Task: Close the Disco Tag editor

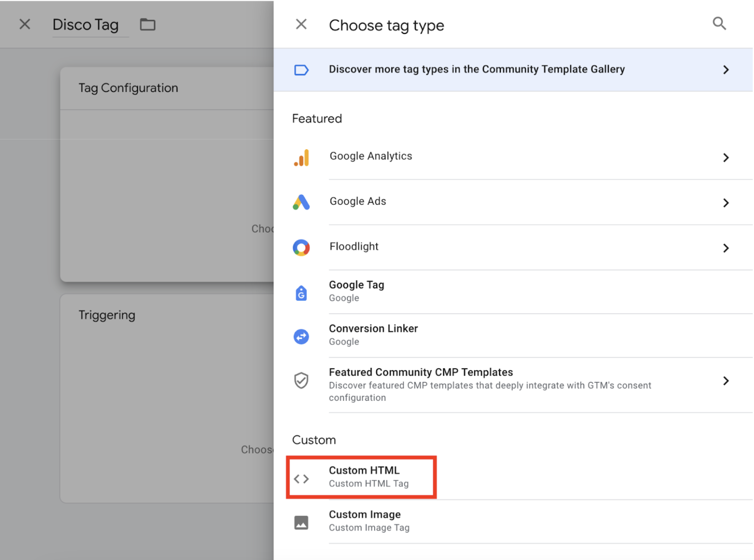Action: pos(25,24)
